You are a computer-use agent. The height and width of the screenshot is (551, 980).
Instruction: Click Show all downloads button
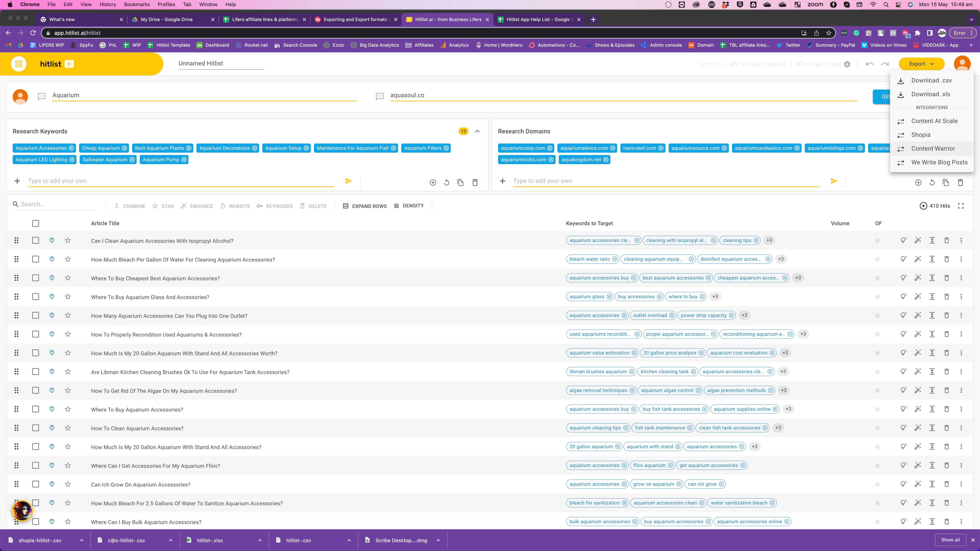coord(950,540)
